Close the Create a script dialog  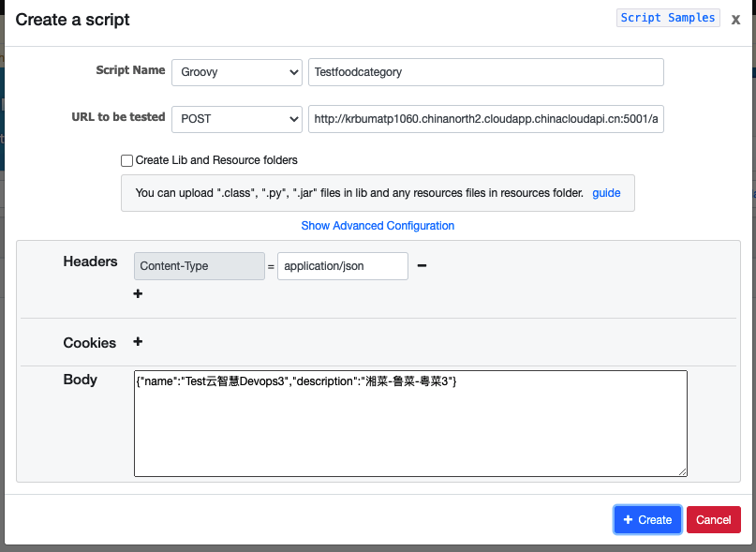(x=735, y=20)
